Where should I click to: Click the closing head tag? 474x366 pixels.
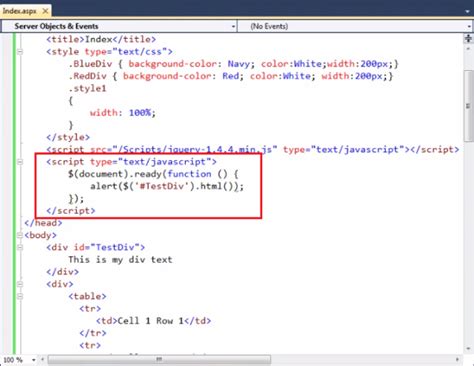point(43,223)
